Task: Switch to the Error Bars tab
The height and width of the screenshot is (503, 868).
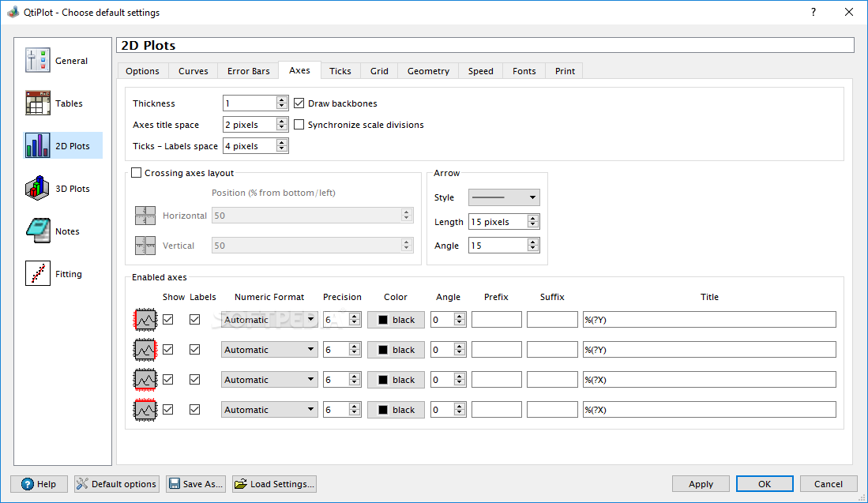Action: [x=249, y=71]
